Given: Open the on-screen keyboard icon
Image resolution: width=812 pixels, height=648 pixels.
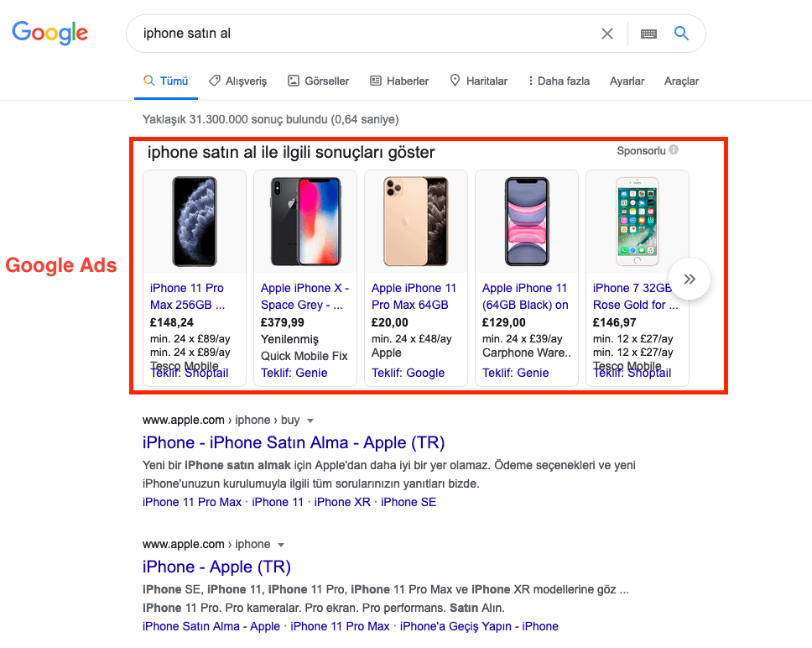Looking at the screenshot, I should tap(648, 34).
